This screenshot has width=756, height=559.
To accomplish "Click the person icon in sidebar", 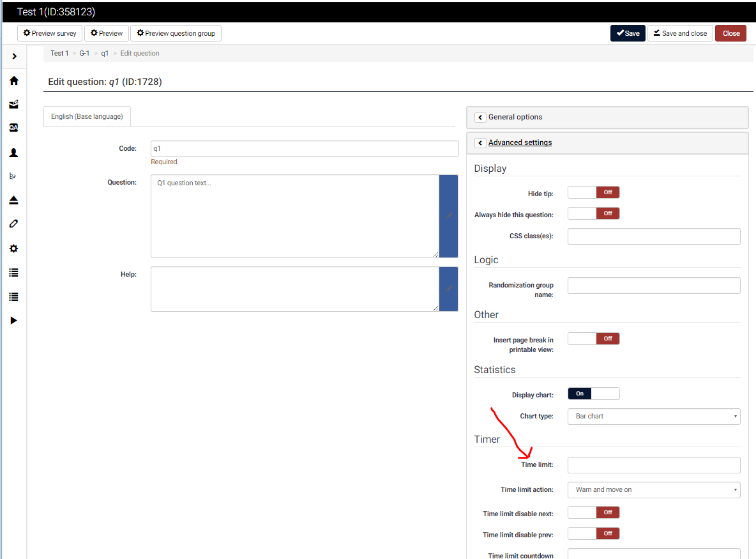I will (13, 153).
